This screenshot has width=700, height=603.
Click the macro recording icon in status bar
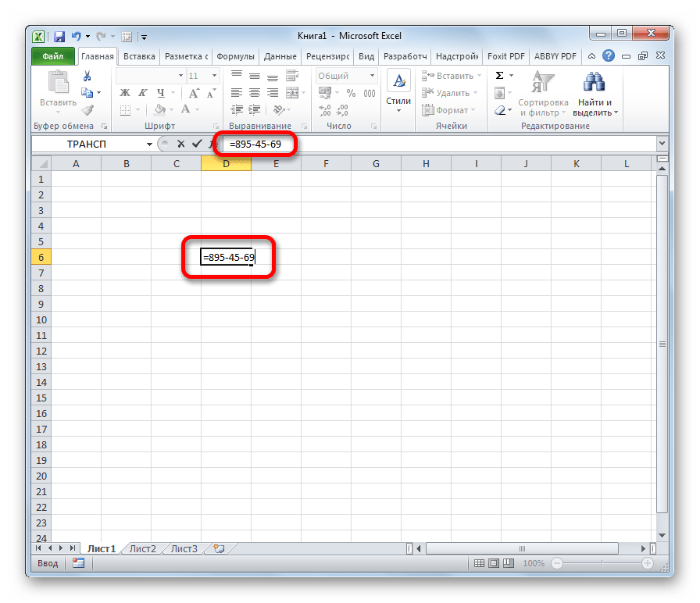78,563
